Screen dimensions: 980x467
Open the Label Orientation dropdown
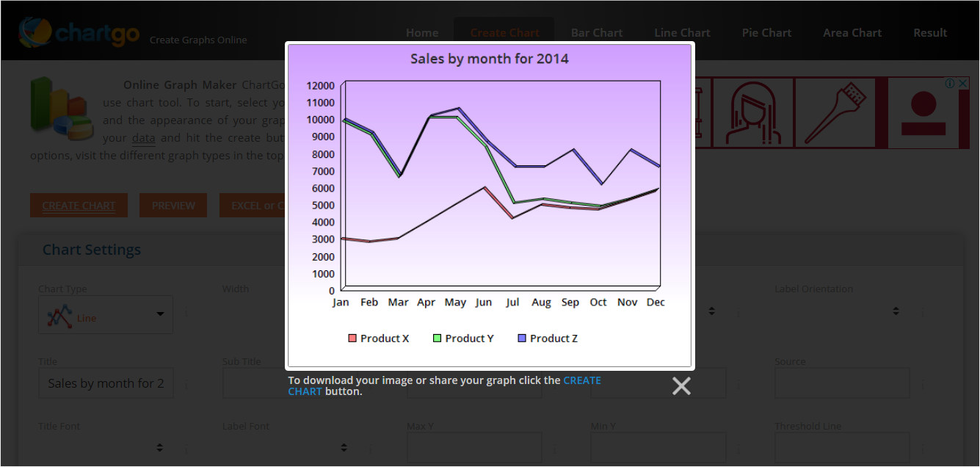click(x=842, y=311)
